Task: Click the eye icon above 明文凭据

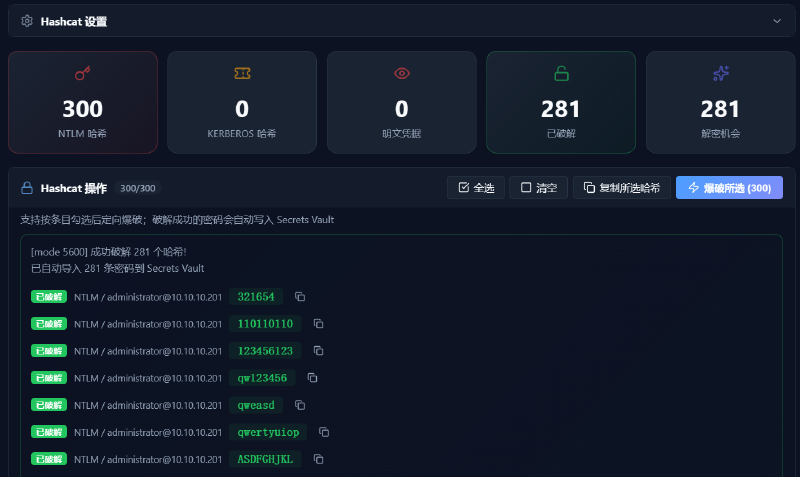Action: coord(402,73)
